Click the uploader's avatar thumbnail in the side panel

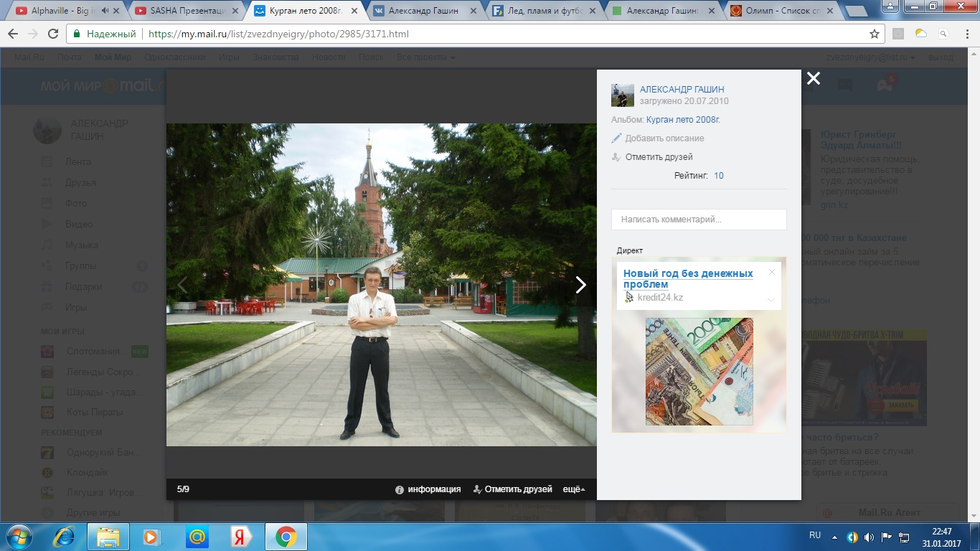(x=623, y=95)
